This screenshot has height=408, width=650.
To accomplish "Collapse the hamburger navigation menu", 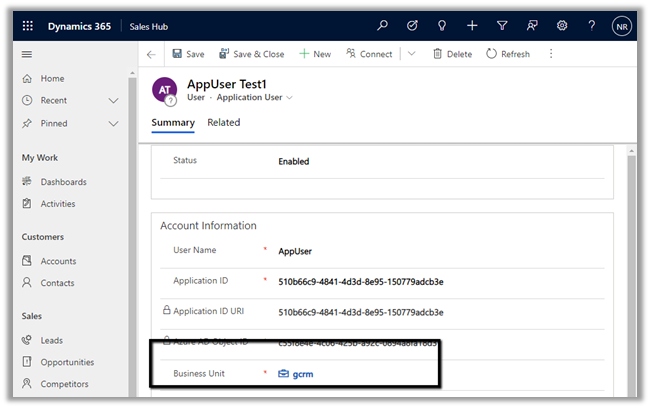I will coord(27,54).
